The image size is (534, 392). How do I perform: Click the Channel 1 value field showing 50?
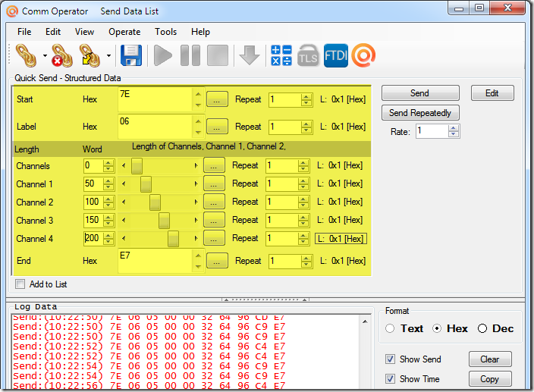click(x=93, y=183)
